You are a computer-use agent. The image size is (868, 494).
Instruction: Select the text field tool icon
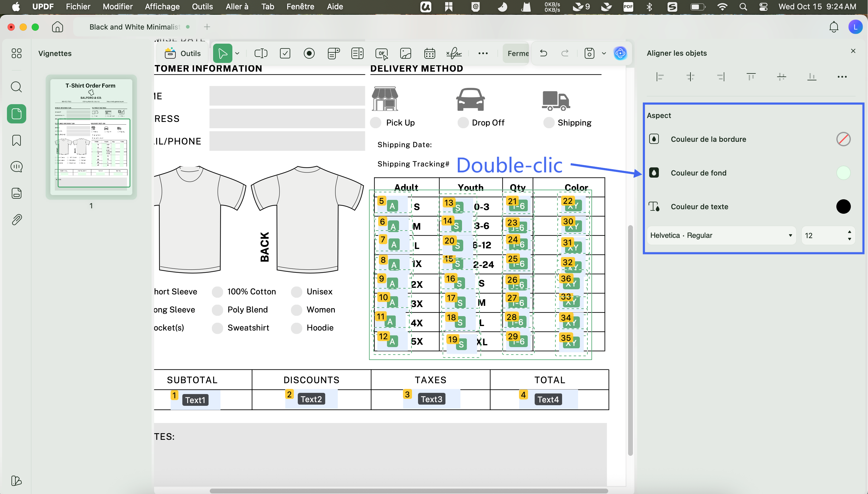tap(260, 53)
